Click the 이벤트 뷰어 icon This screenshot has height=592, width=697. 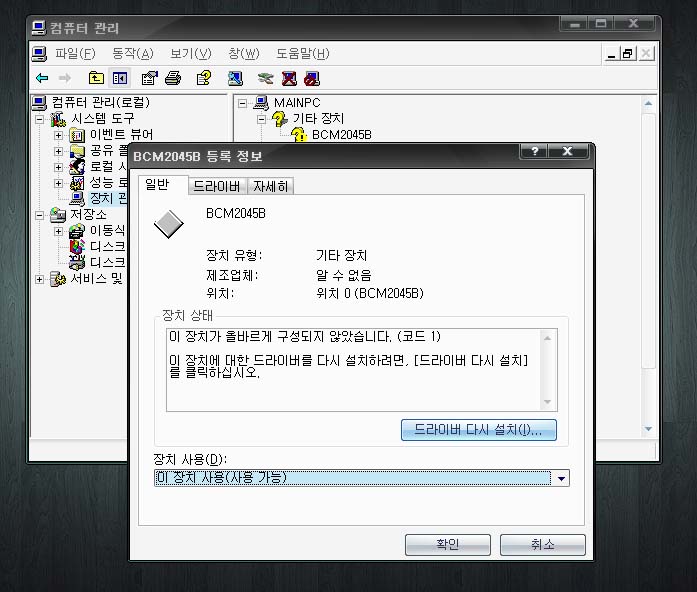(x=77, y=135)
